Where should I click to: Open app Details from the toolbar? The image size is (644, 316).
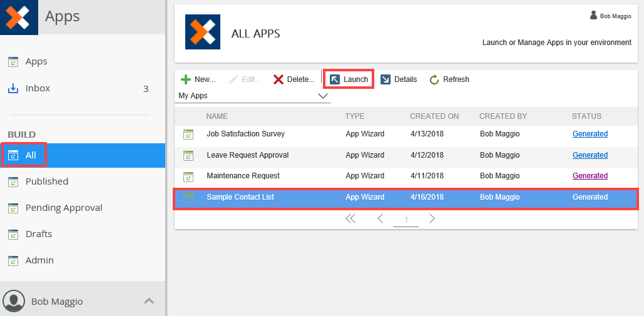(x=399, y=79)
